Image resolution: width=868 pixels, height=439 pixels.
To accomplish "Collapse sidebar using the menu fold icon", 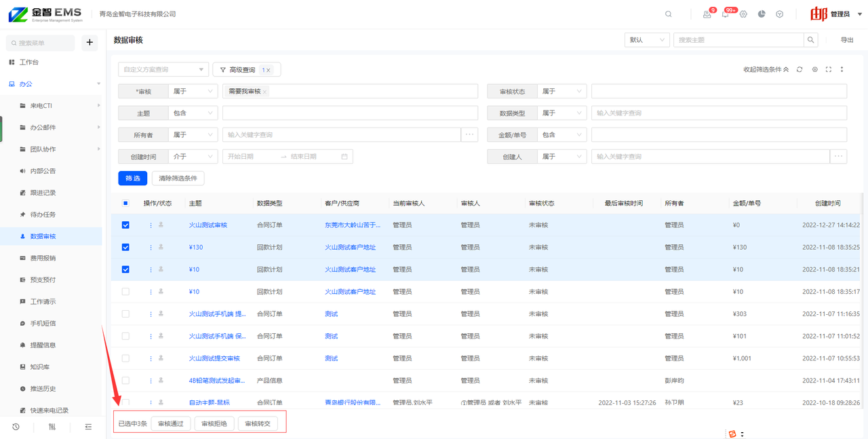I will (x=88, y=427).
